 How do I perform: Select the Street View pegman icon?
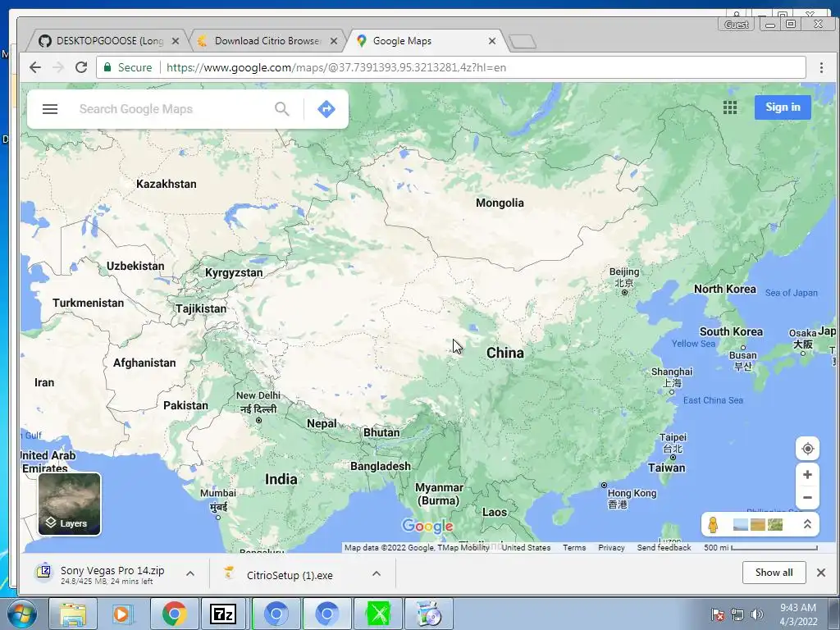713,524
